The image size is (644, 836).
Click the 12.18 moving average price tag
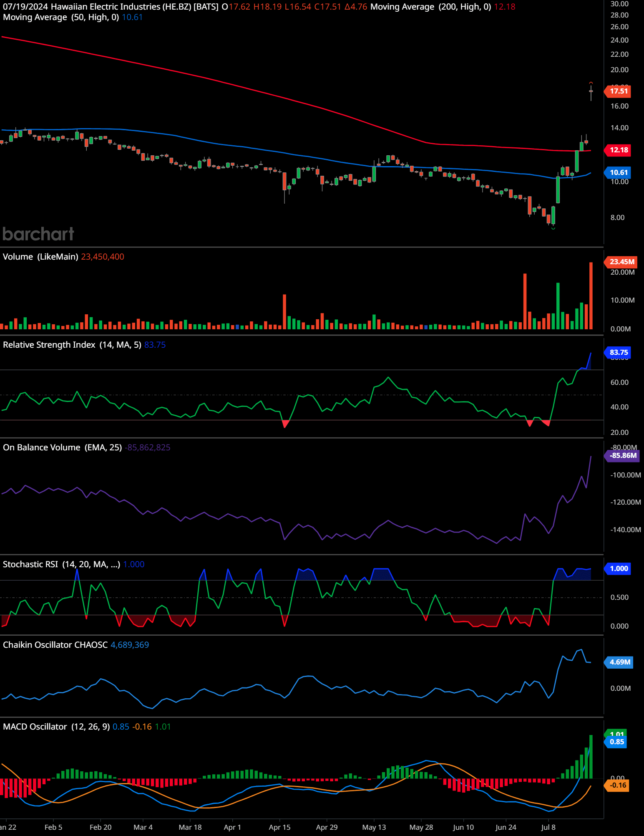coord(618,150)
